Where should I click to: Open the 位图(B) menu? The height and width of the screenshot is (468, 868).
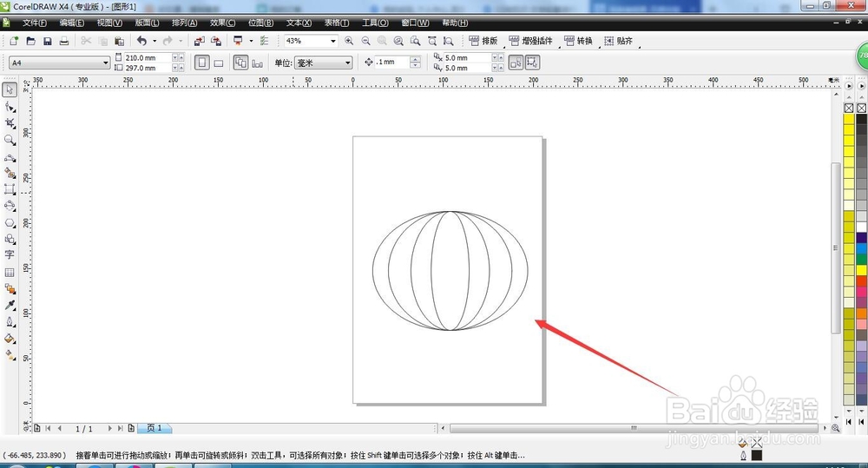[260, 23]
